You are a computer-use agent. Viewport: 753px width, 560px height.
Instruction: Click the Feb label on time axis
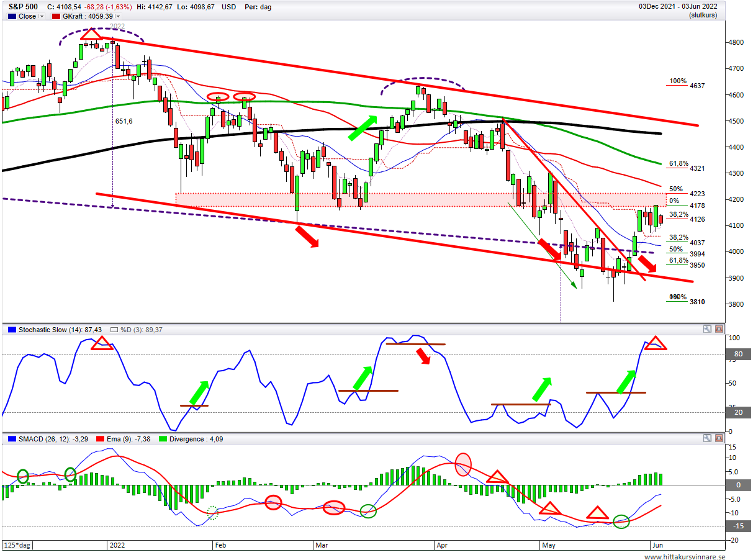[220, 545]
